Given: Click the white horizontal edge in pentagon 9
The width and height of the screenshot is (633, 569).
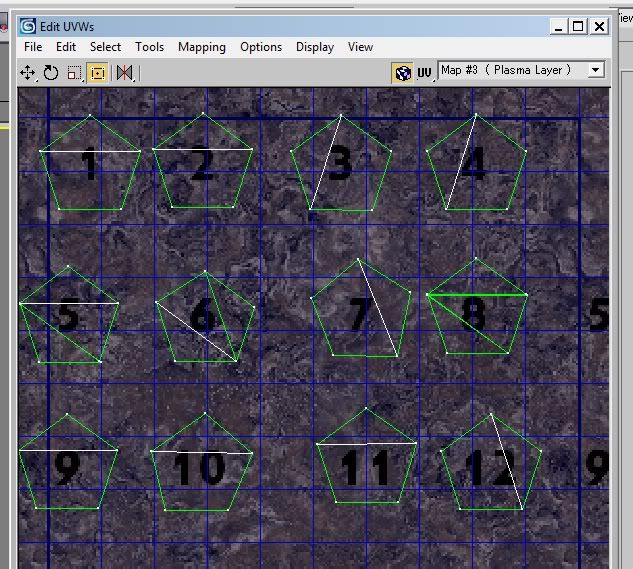Looking at the screenshot, I should click(x=68, y=450).
